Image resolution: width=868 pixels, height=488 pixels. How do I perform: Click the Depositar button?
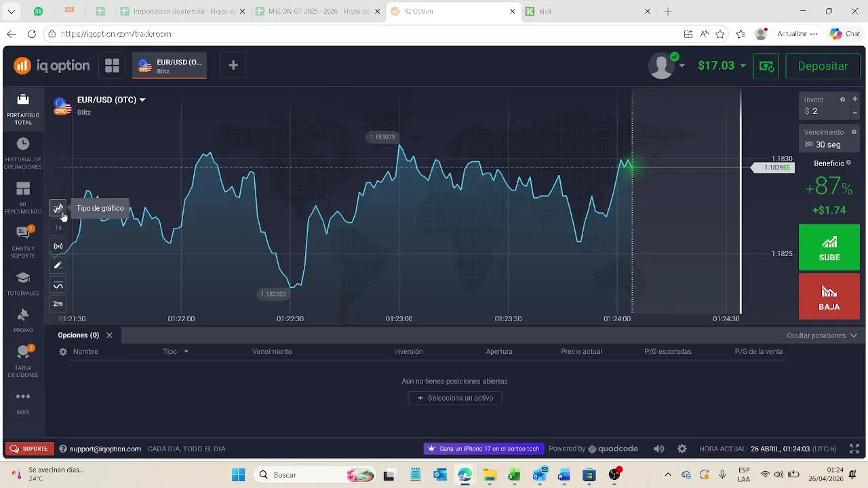(823, 66)
